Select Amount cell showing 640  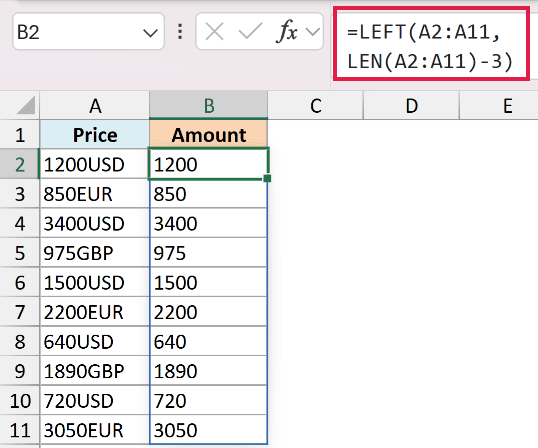tap(209, 341)
